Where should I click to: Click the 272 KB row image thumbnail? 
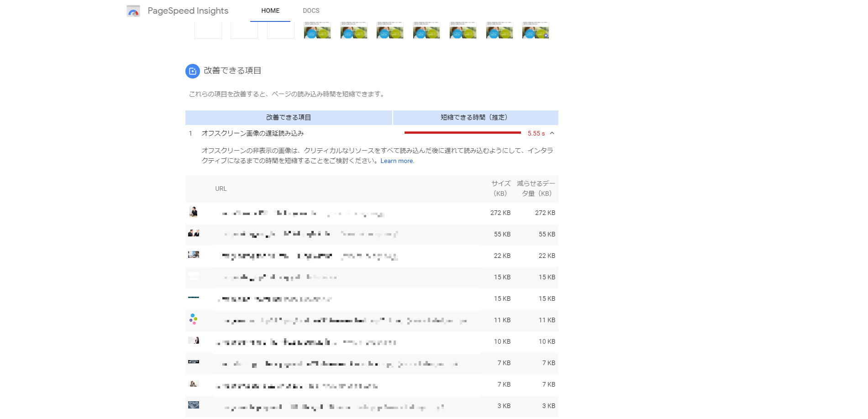pyautogui.click(x=194, y=212)
